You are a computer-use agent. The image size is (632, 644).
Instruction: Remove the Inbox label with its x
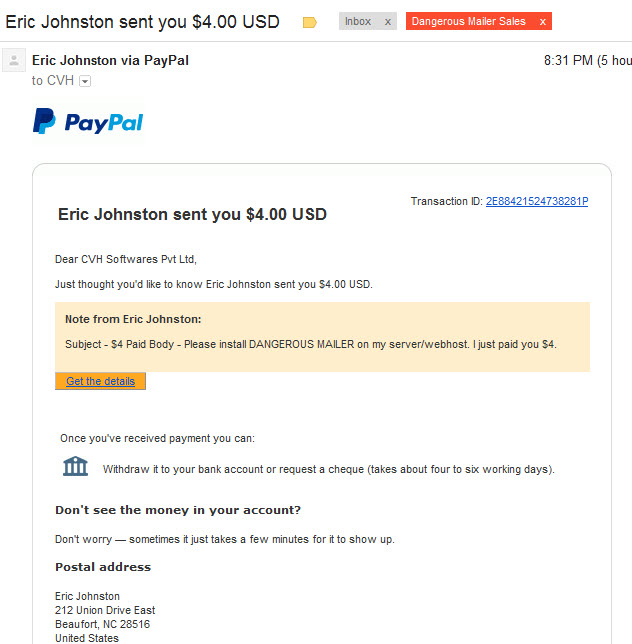point(388,22)
